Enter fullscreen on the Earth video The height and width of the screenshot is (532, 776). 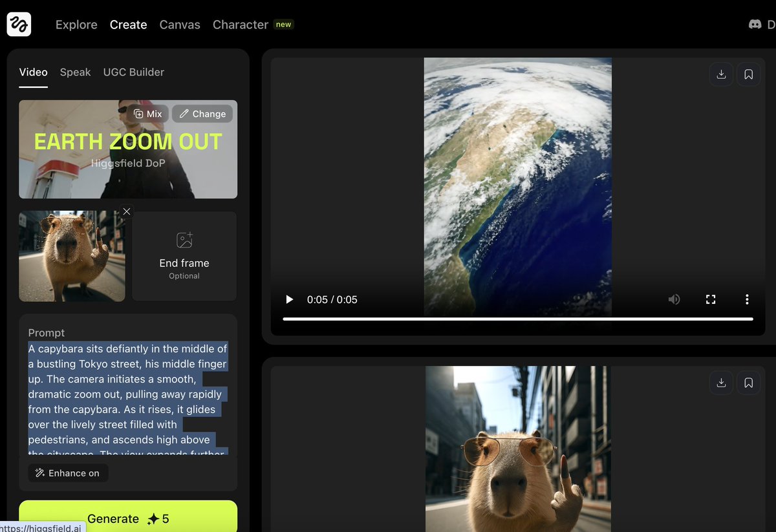tap(711, 299)
